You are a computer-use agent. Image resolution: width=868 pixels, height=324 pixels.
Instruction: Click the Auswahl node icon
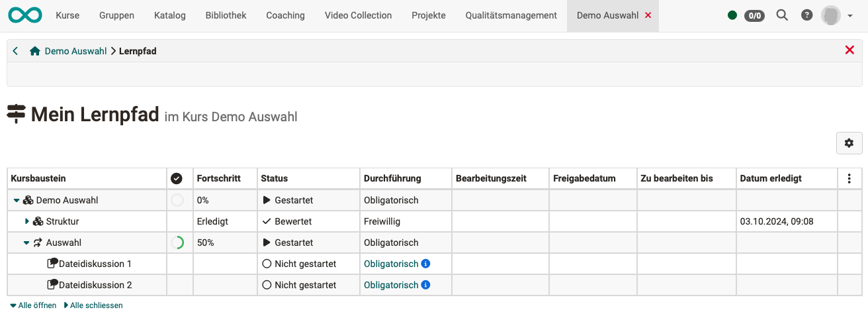point(38,243)
